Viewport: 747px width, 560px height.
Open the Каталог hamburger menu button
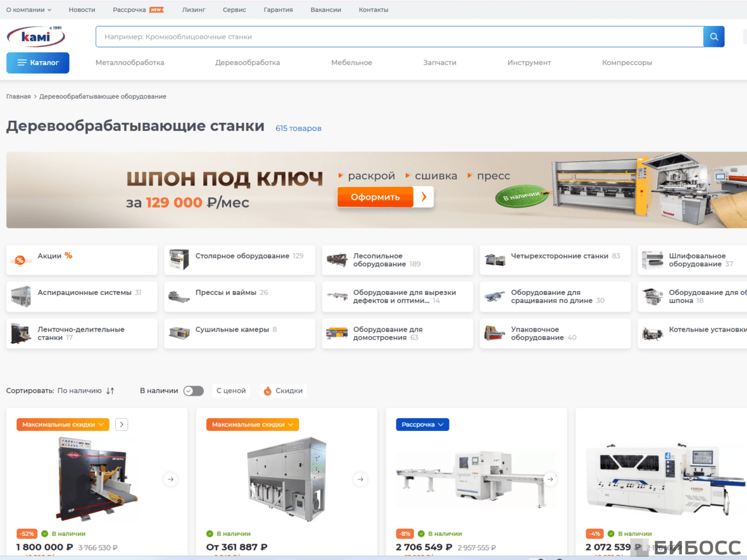click(x=37, y=63)
